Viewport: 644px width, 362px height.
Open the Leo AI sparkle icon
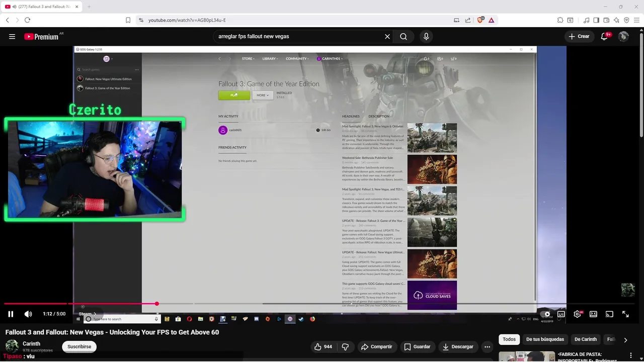coord(616,20)
